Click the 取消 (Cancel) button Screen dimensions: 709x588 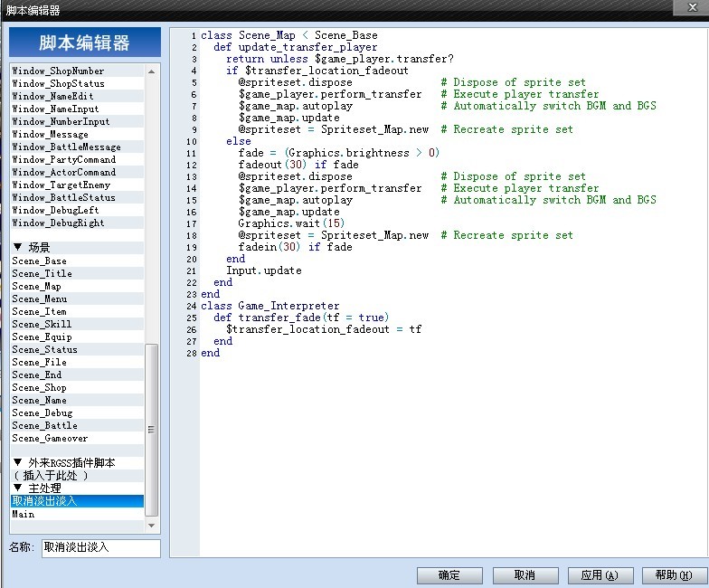coord(525,575)
